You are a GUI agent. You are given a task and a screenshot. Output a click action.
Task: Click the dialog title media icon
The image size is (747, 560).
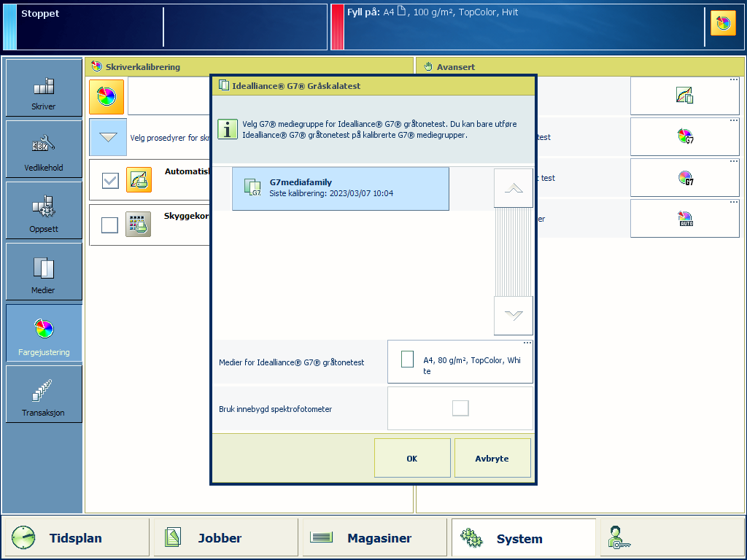[223, 86]
